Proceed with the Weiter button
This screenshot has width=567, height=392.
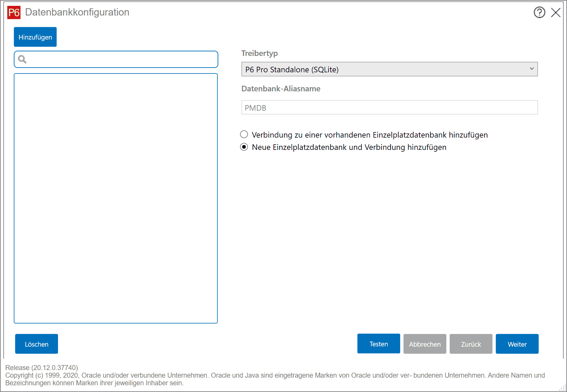(517, 344)
